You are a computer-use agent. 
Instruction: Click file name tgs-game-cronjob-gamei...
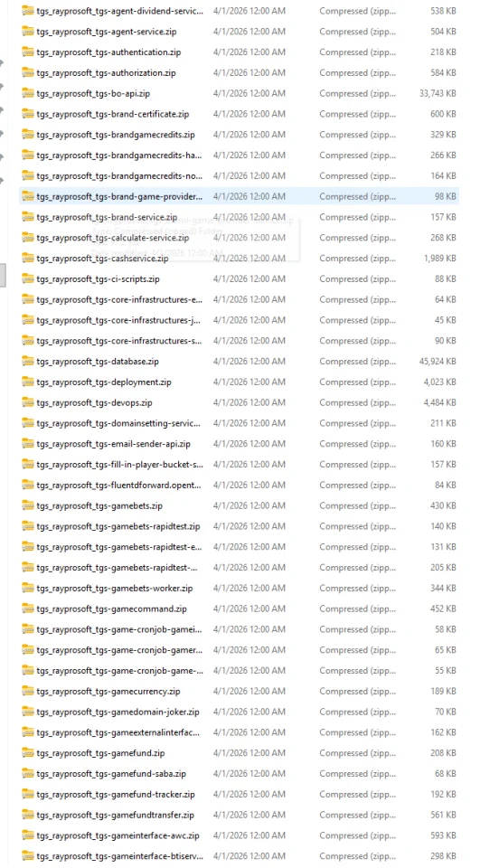(119, 629)
